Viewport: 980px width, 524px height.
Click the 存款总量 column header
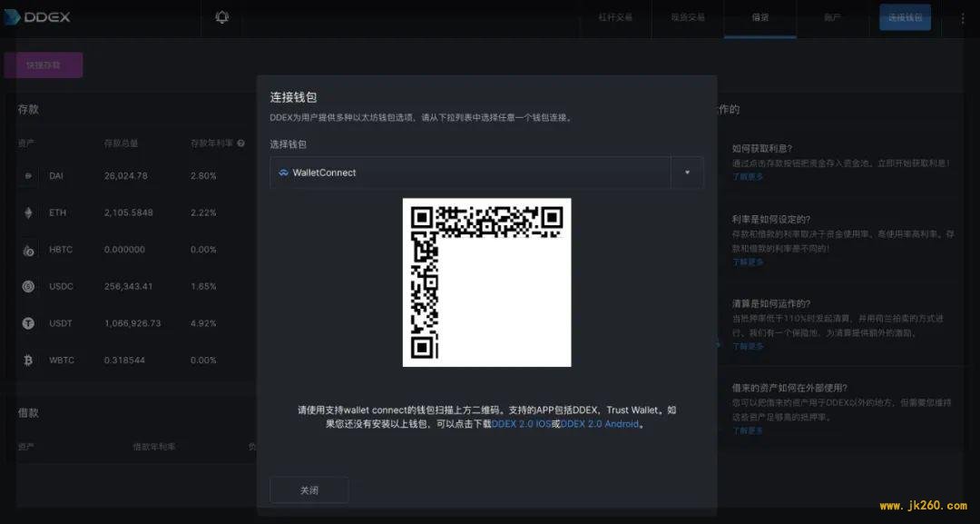pos(121,143)
